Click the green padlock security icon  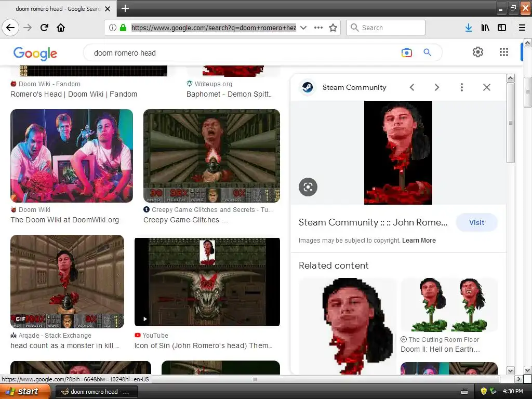123,28
